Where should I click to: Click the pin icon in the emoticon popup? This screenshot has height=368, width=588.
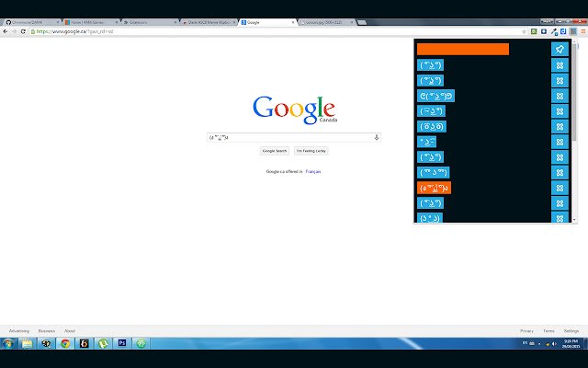click(x=560, y=49)
